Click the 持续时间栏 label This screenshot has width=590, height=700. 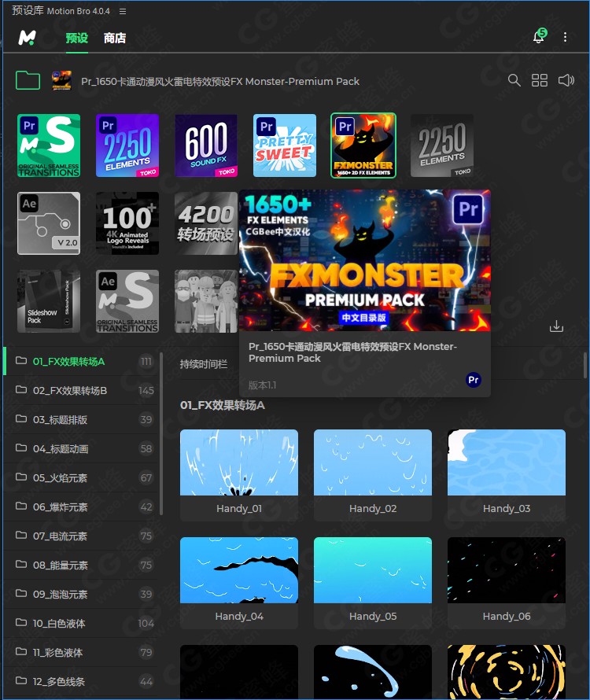204,364
